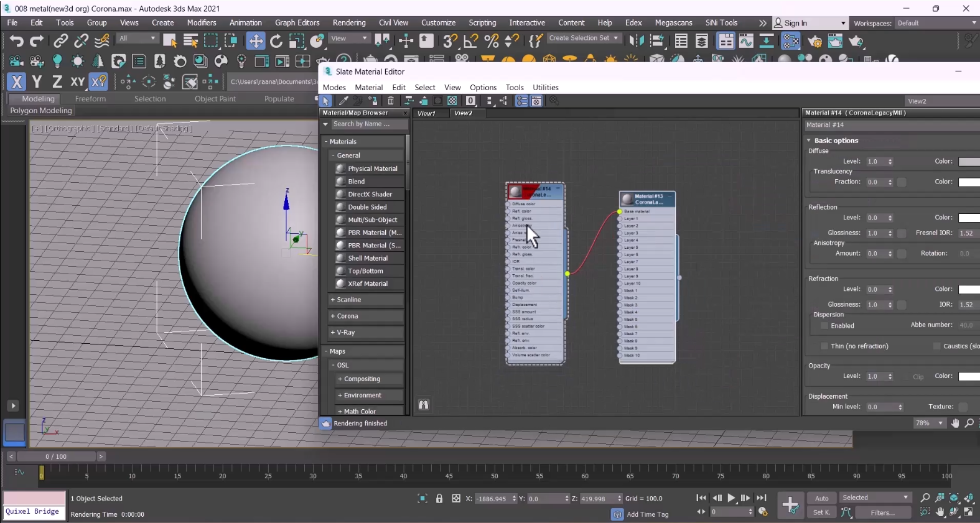The image size is (980, 523).
Task: Click the Add Time Tag label
Action: 647,514
